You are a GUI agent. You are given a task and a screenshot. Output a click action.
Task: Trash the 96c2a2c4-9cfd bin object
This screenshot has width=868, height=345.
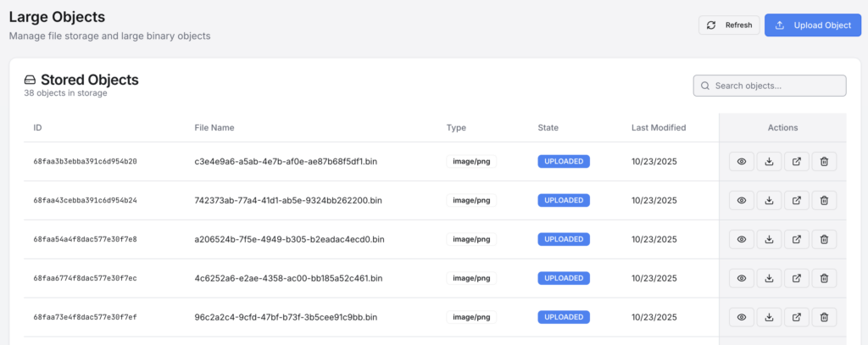[824, 318]
